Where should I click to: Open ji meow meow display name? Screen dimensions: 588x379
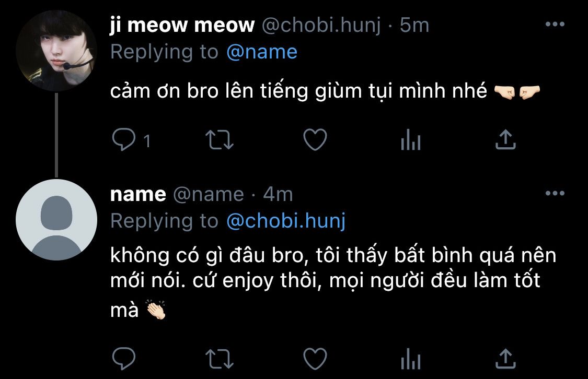[x=182, y=26]
